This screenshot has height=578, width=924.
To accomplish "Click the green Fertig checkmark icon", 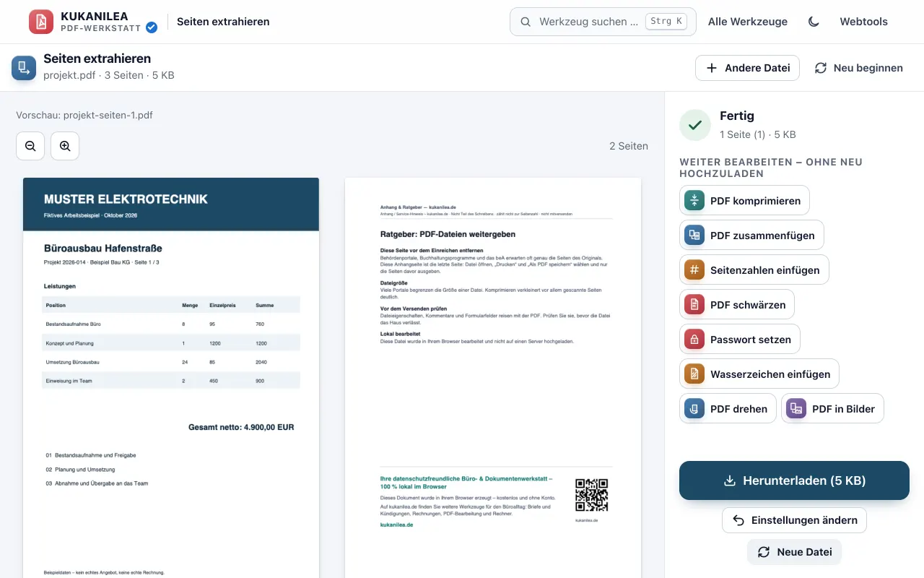I will [695, 125].
